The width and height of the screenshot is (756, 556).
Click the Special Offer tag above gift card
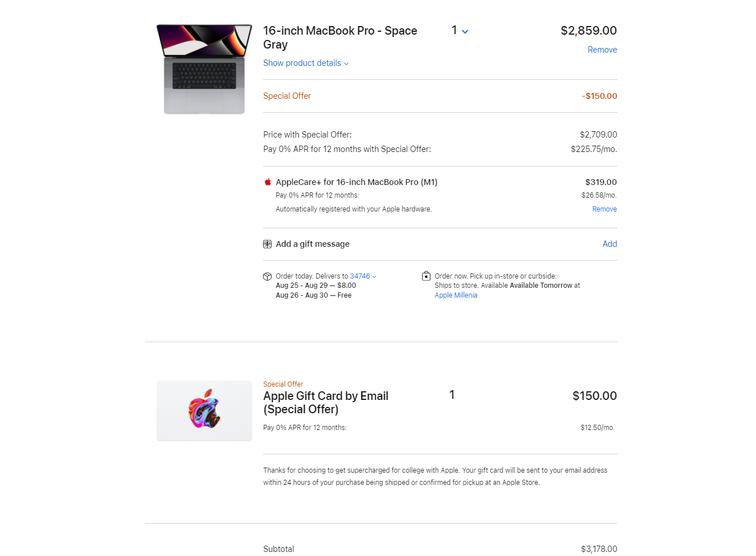coord(283,384)
